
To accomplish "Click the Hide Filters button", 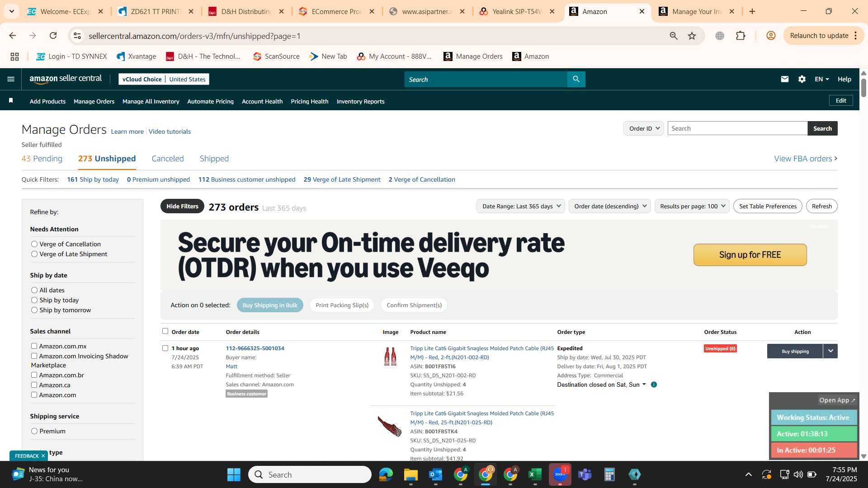I will pos(182,206).
